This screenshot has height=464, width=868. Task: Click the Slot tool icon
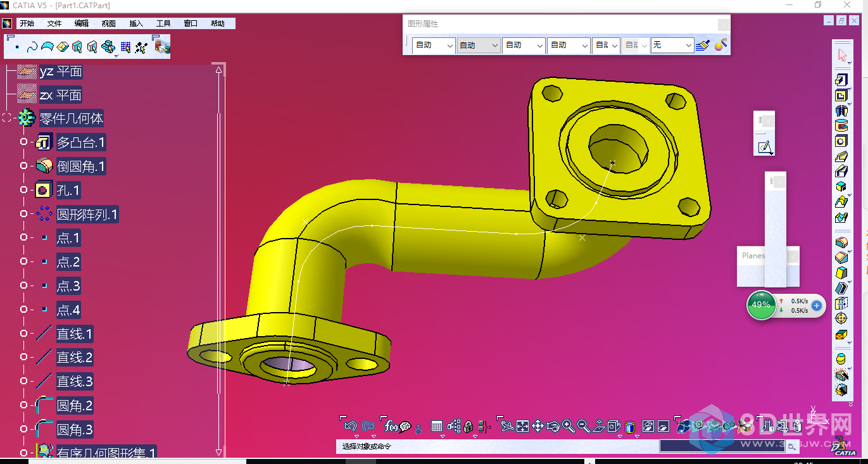pos(841,171)
